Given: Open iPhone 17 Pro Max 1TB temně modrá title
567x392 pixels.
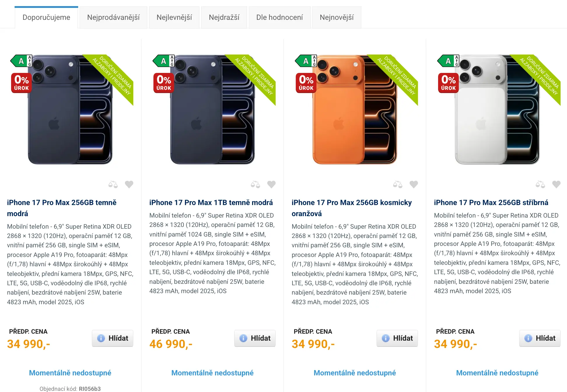Looking at the screenshot, I should 211,202.
